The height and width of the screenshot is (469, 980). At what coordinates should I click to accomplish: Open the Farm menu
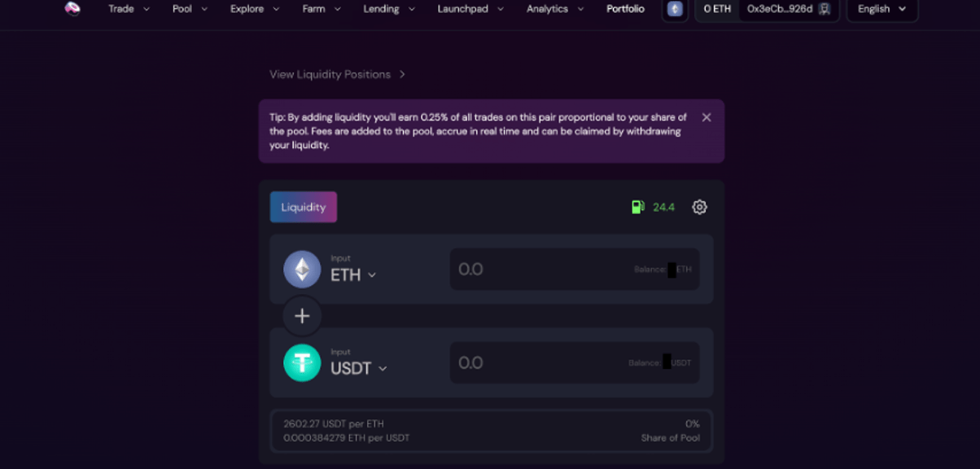tap(321, 9)
